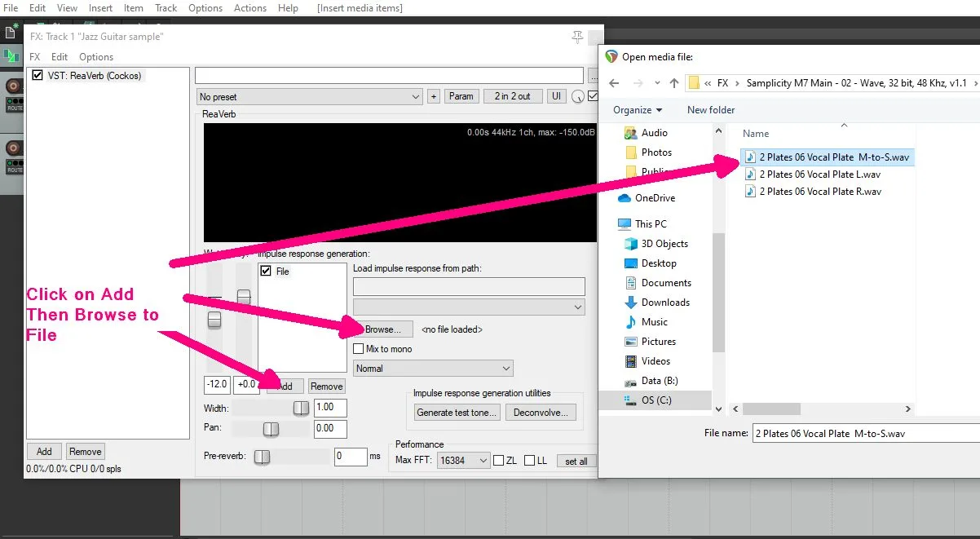Open the No preset dropdown
The image size is (980, 539).
click(310, 97)
